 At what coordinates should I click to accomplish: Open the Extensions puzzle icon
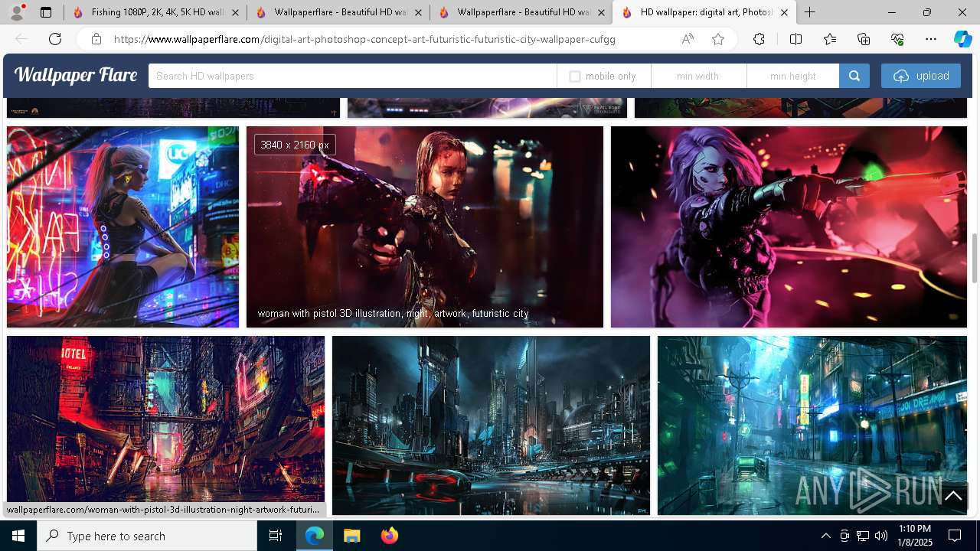click(759, 39)
